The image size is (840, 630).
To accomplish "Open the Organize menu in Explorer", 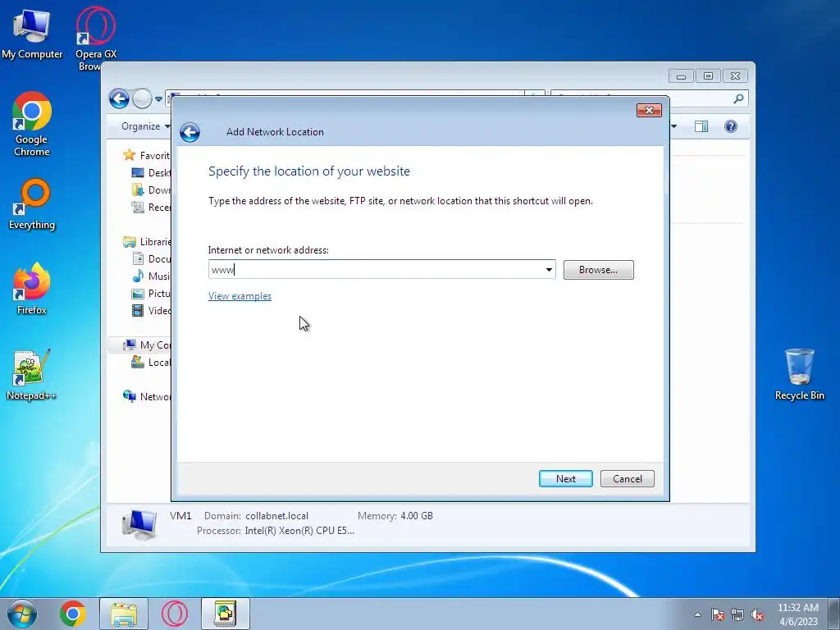I will [x=145, y=126].
